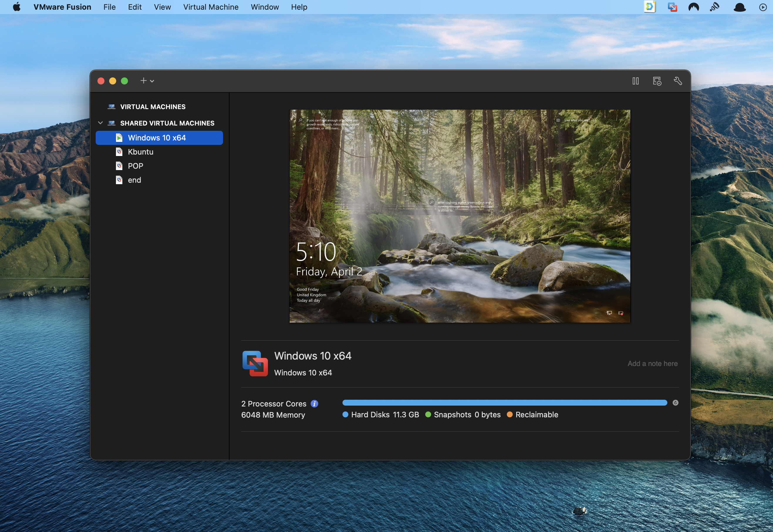Viewport: 773px width, 532px height.
Task: Click Friday, April 2 in the preview
Action: click(329, 272)
